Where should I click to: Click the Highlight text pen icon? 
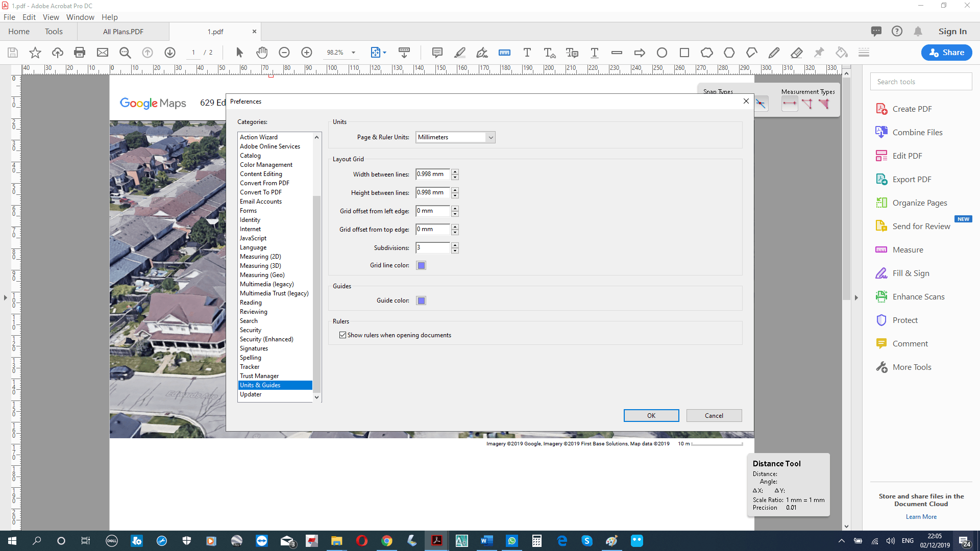[x=459, y=53]
